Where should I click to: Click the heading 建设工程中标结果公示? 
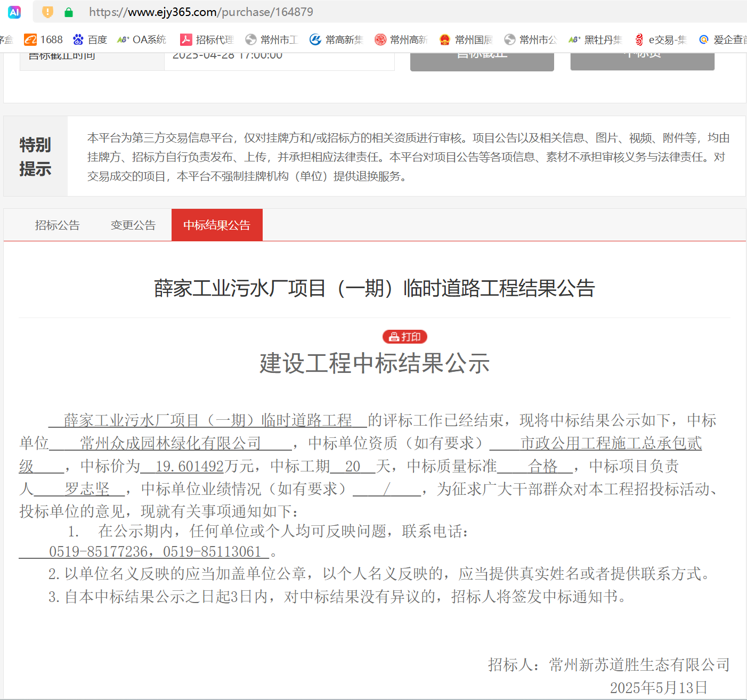click(x=375, y=363)
